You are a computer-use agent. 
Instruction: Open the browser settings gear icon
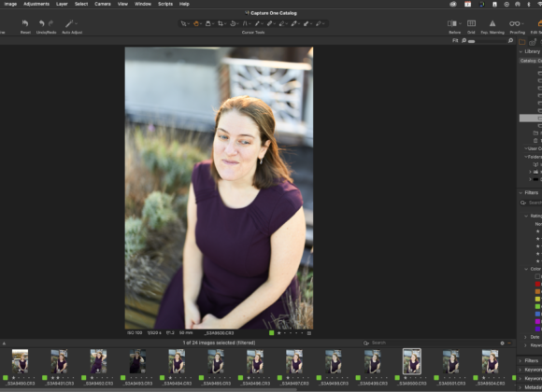click(x=502, y=343)
